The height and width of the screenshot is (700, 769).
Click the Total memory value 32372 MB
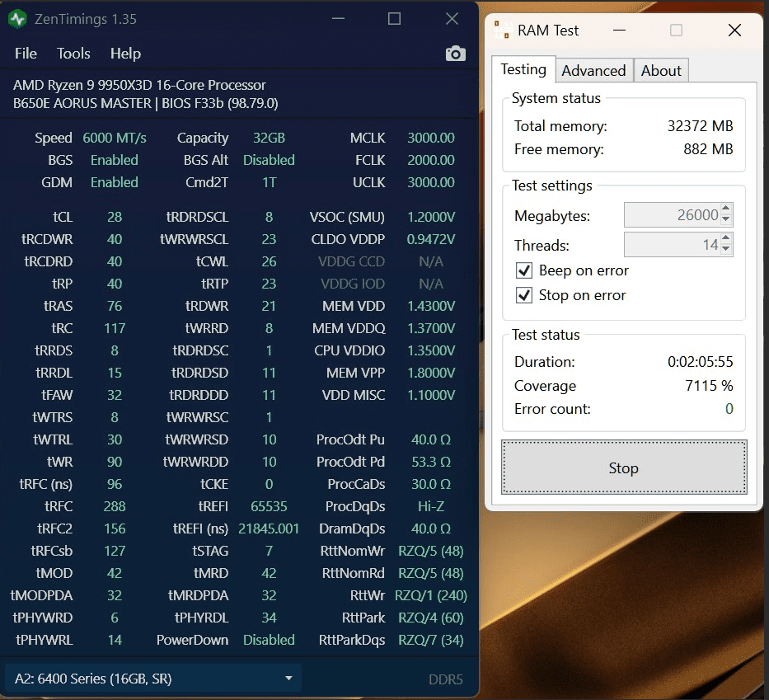click(x=700, y=126)
